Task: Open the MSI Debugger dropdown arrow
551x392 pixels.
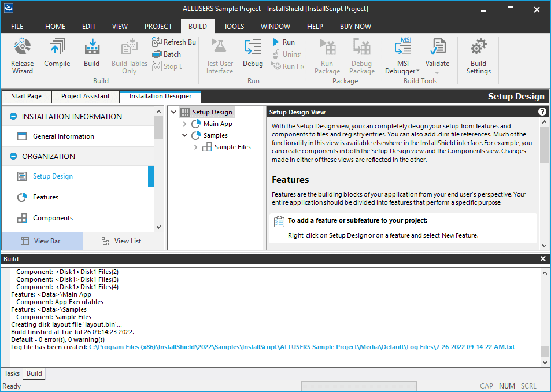Action: pyautogui.click(x=418, y=71)
